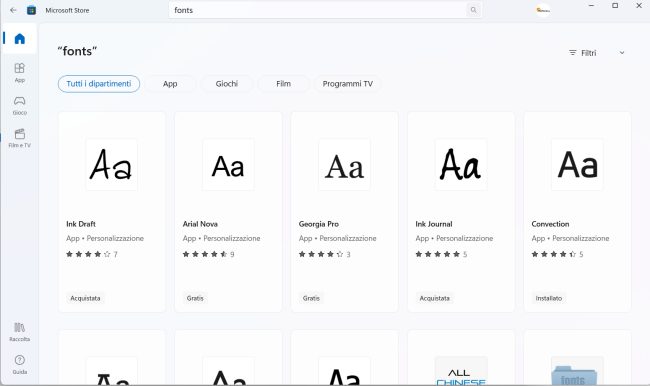Click the Convection font preview icon
This screenshot has height=386, width=650.
click(x=577, y=165)
